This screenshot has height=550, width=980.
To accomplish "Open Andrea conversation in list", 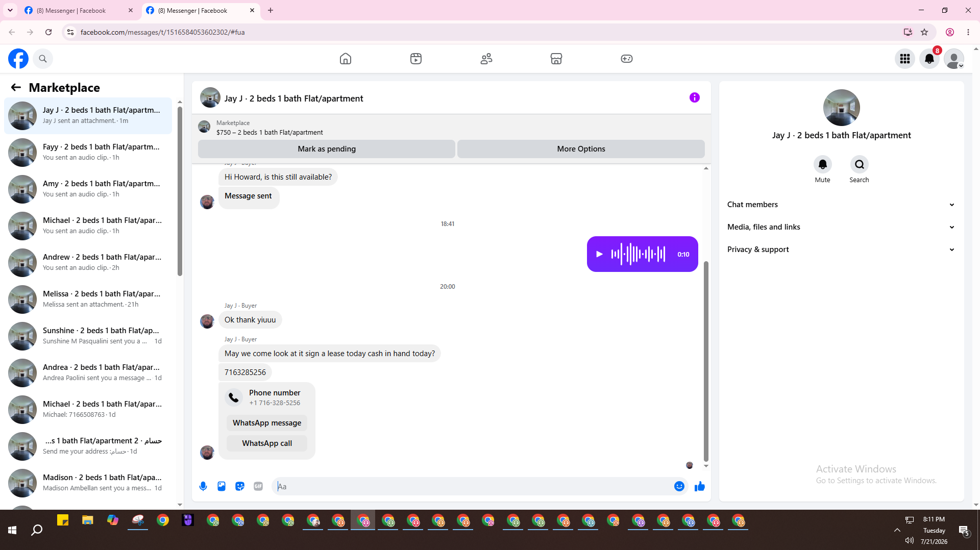I will coord(88,373).
